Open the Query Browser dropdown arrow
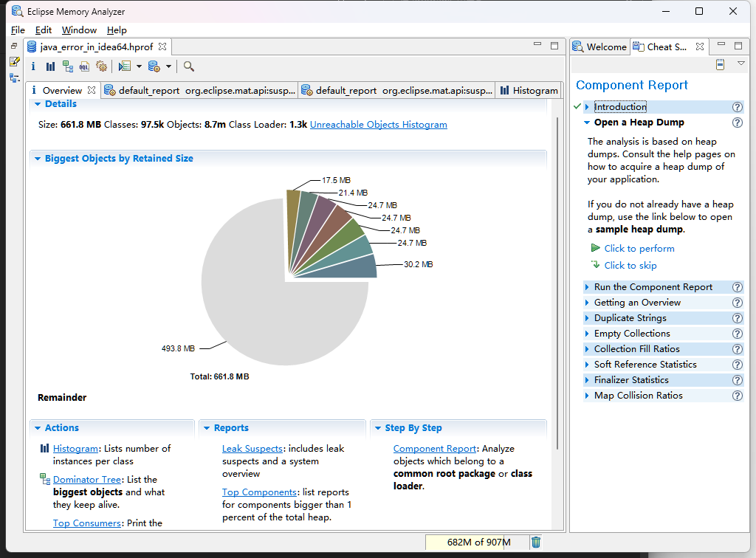The image size is (756, 558). pyautogui.click(x=168, y=66)
